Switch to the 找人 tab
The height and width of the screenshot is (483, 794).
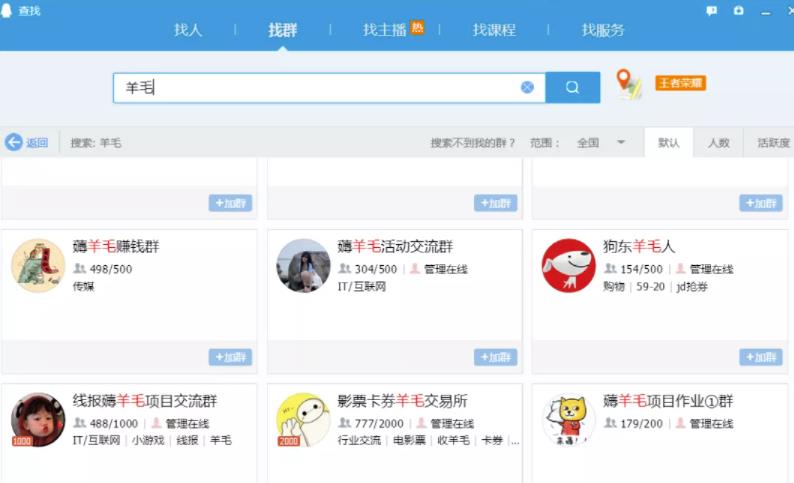(188, 30)
